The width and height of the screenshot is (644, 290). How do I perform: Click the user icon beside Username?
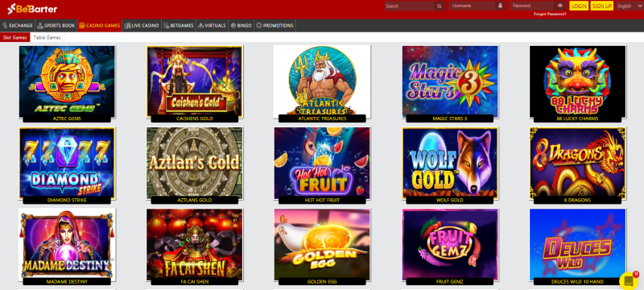(500, 6)
